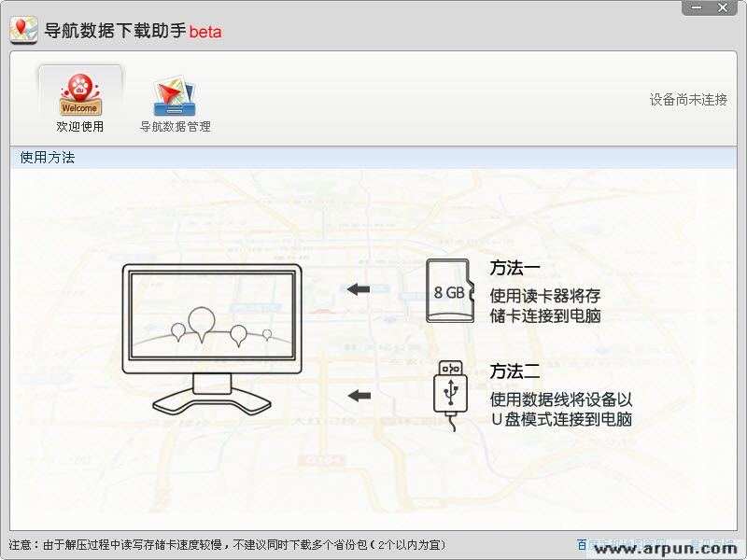Screen dimensions: 747x560
Task: Close the download assistant window
Action: click(x=723, y=7)
